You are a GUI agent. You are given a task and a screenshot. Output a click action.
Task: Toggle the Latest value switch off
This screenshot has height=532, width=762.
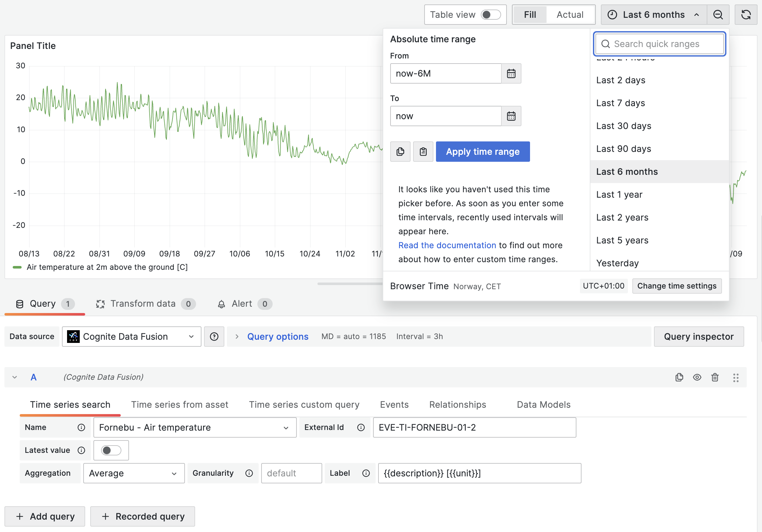click(111, 450)
